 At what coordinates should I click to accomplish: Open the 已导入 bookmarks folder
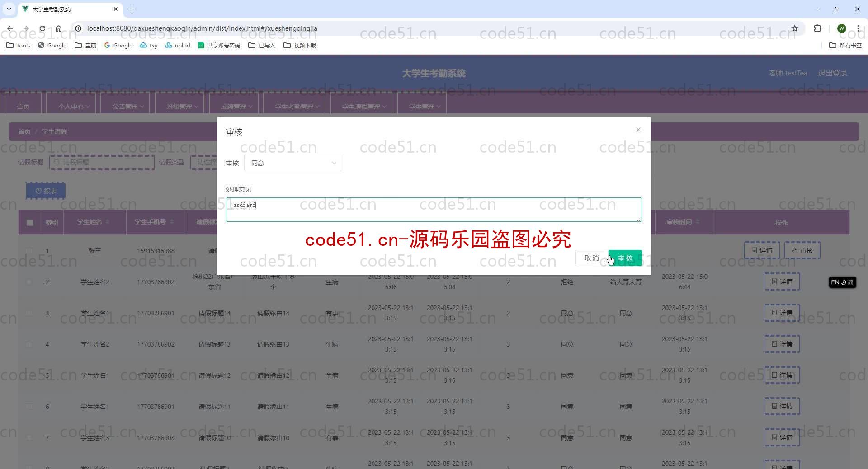click(261, 45)
